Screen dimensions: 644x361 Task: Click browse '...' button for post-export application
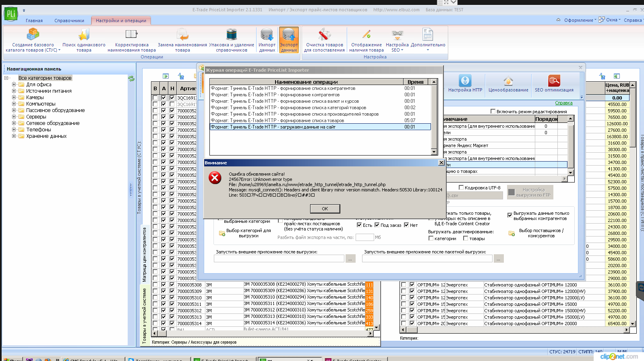click(x=350, y=259)
